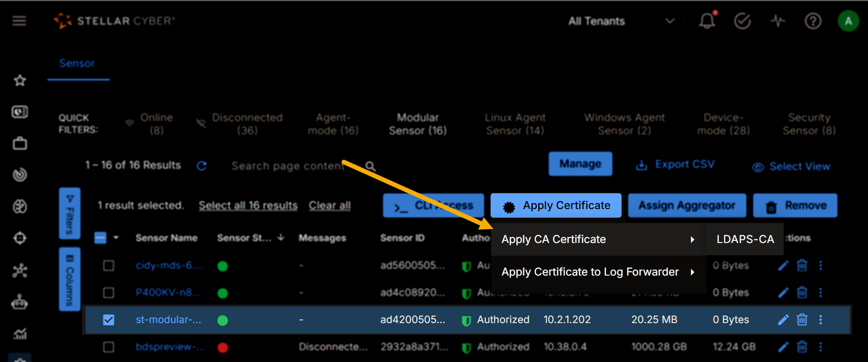Open the notifications bell
Screen dimensions: 868x362
(707, 20)
